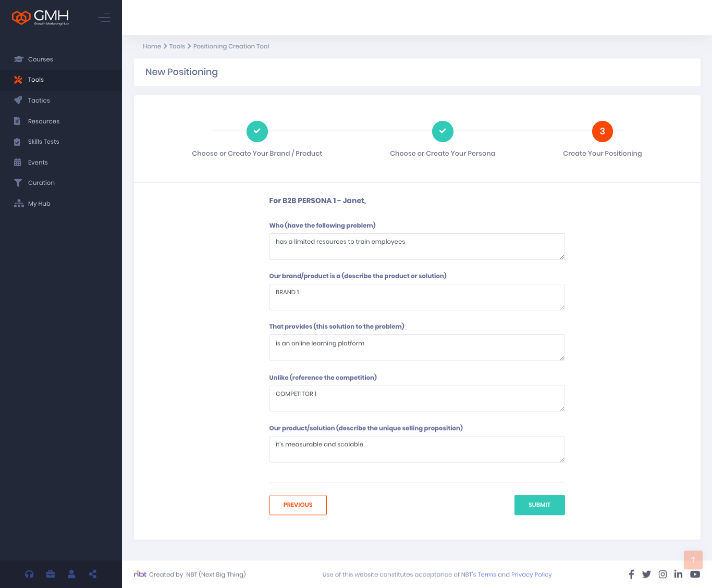The height and width of the screenshot is (588, 712).
Task: Open Skills Tests menu item
Action: click(x=61, y=142)
